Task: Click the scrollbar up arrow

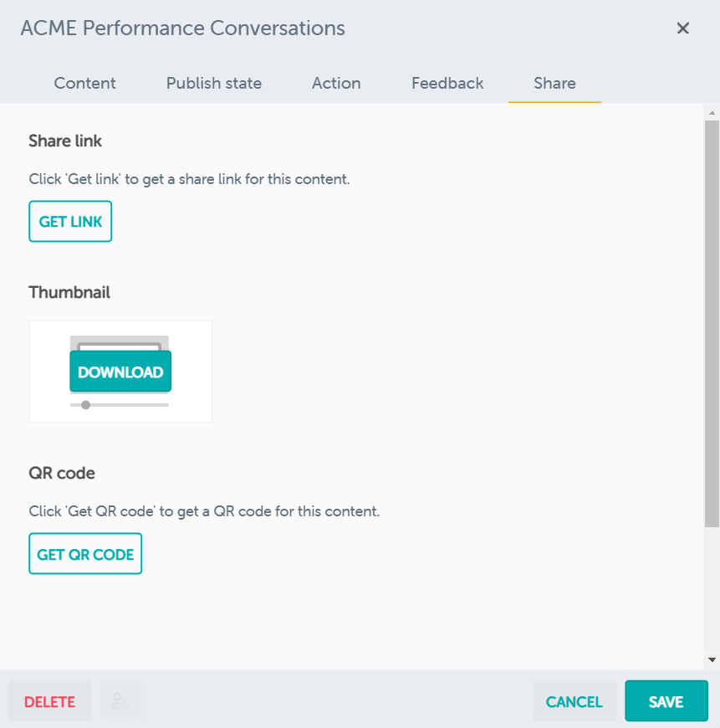Action: [x=712, y=113]
